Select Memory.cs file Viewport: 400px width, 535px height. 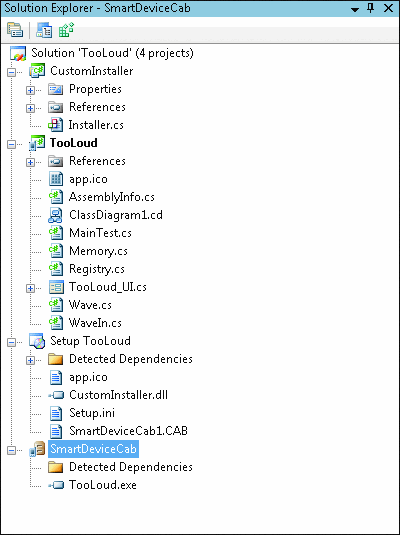point(98,251)
